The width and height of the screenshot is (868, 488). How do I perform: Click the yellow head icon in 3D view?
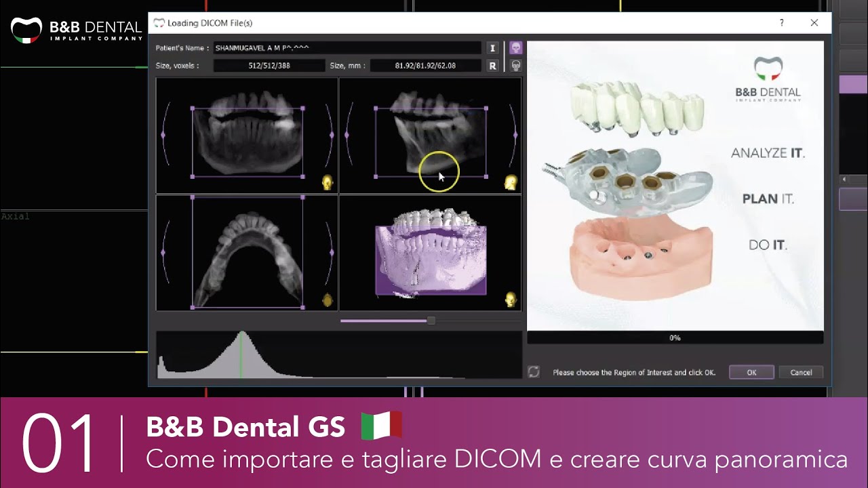pyautogui.click(x=511, y=300)
